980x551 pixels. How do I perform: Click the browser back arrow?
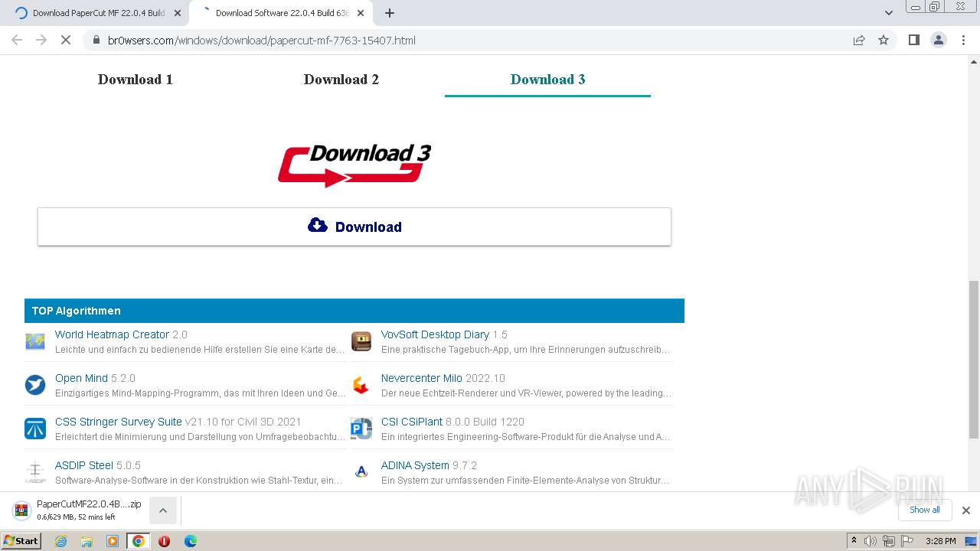(17, 40)
